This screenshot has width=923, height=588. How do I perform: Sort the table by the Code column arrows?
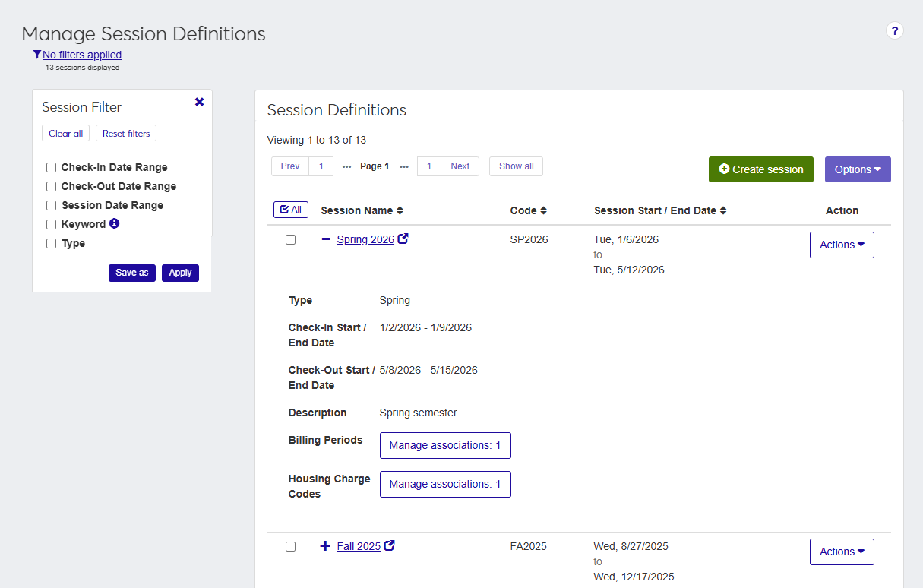pos(544,210)
